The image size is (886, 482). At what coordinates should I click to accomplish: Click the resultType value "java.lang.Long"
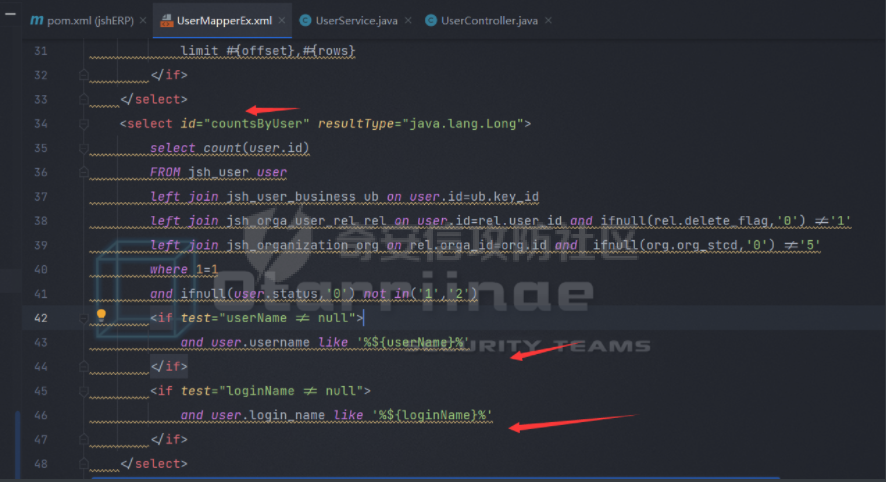[462, 124]
